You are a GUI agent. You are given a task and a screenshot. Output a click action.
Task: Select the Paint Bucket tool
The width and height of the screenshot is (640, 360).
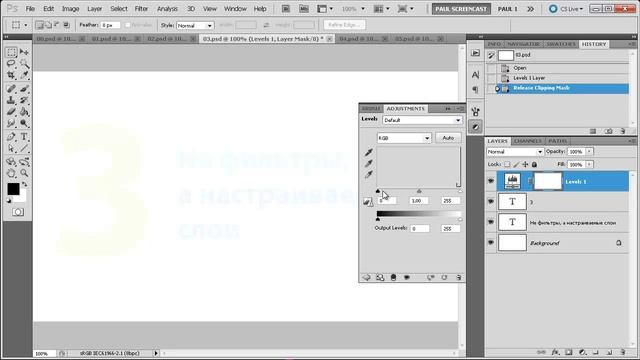pyautogui.click(x=24, y=111)
